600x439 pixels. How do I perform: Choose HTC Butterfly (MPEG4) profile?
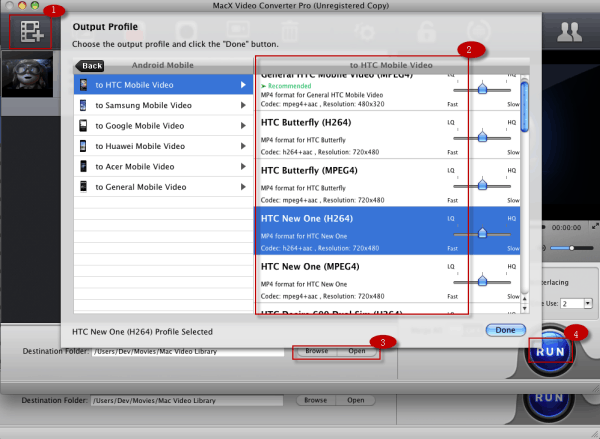click(387, 183)
